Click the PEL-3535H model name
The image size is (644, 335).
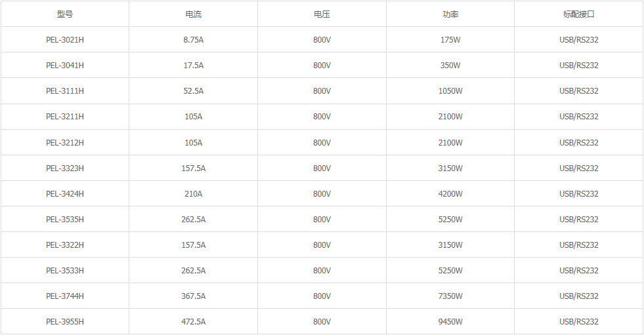click(x=65, y=219)
